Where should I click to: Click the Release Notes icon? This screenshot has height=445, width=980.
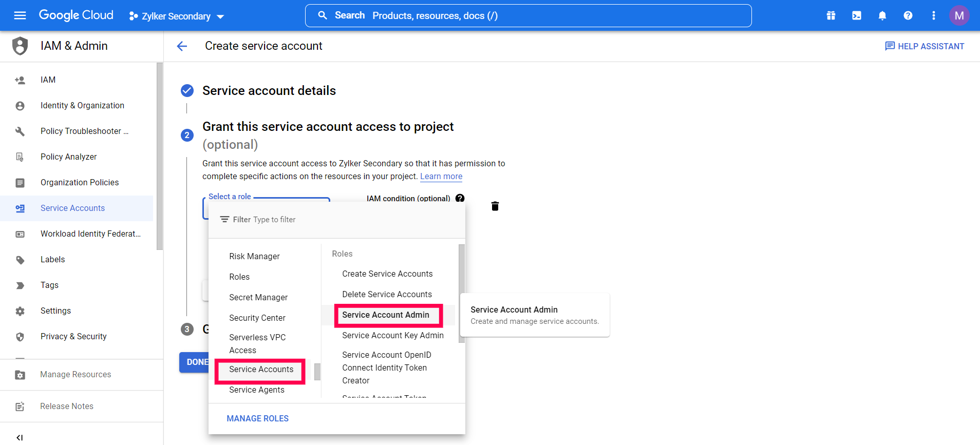coord(20,407)
